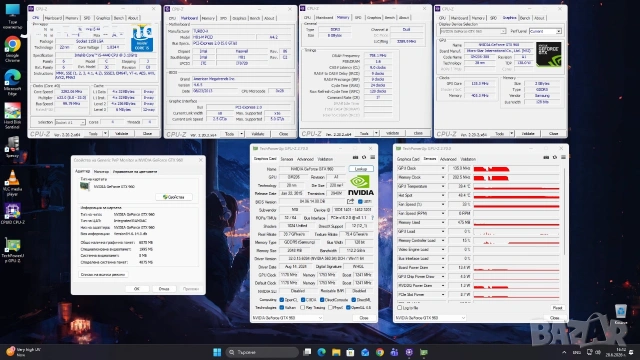640x360 pixels.
Task: Open Microsoft Edge desktop shortcut
Action: click(13, 82)
